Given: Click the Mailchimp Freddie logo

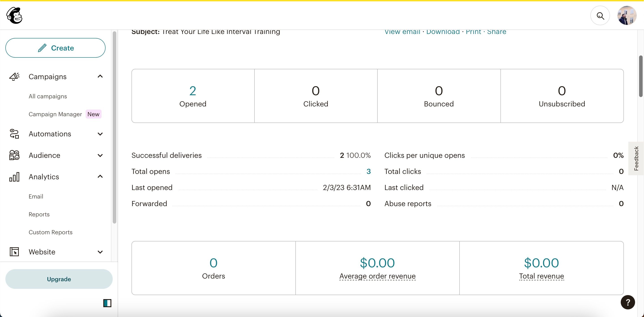Looking at the screenshot, I should click(x=14, y=15).
